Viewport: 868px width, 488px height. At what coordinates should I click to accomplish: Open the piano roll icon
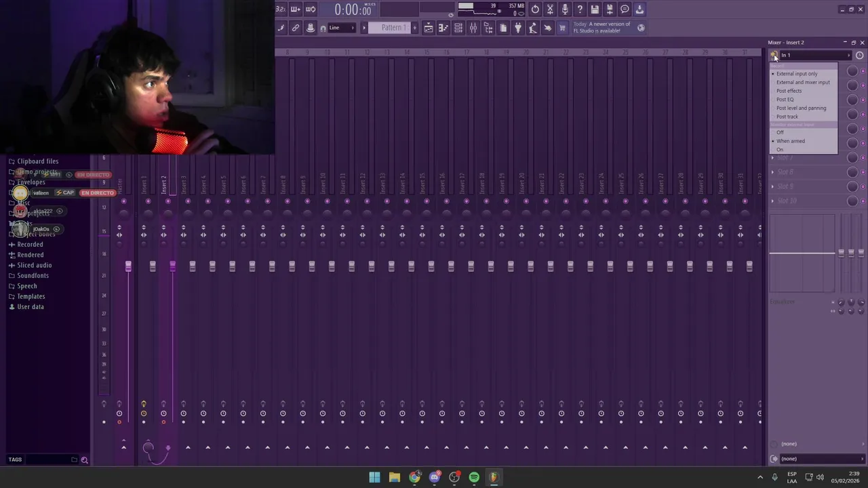pyautogui.click(x=443, y=28)
